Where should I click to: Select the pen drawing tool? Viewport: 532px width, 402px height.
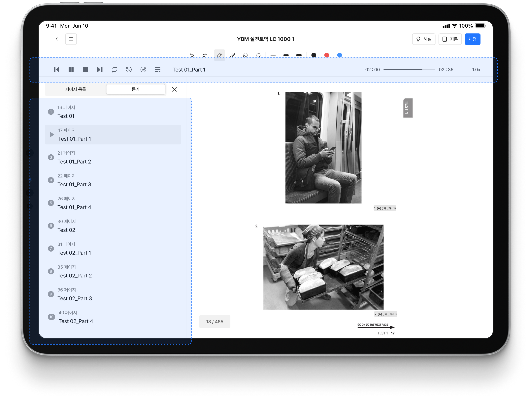click(219, 55)
